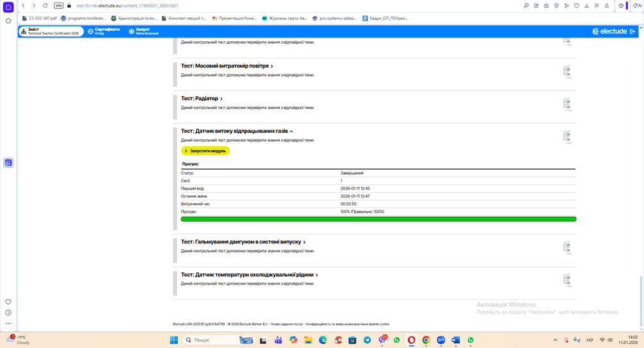644x348 pixels.
Task: Click the green progress bar
Action: [x=378, y=219]
